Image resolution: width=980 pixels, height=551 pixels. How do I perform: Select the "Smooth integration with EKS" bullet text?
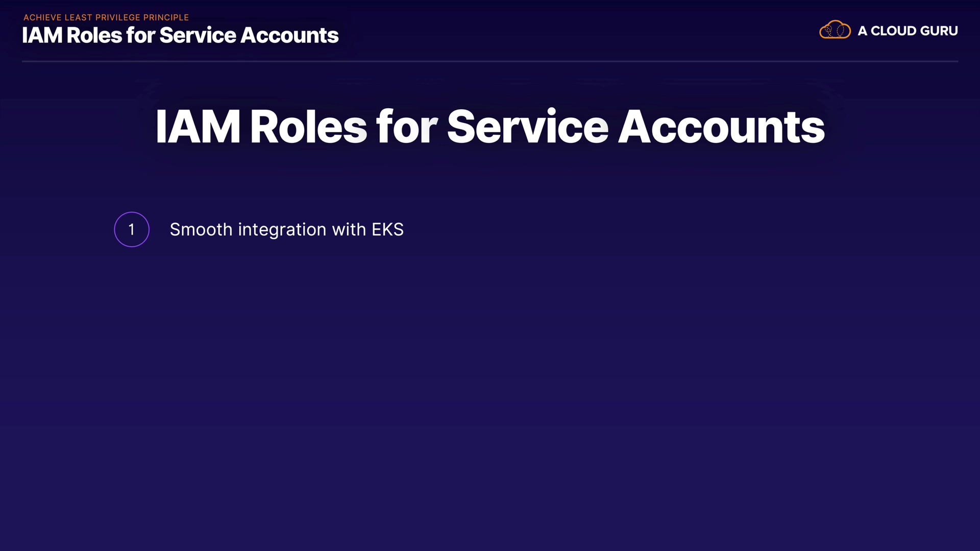(286, 230)
